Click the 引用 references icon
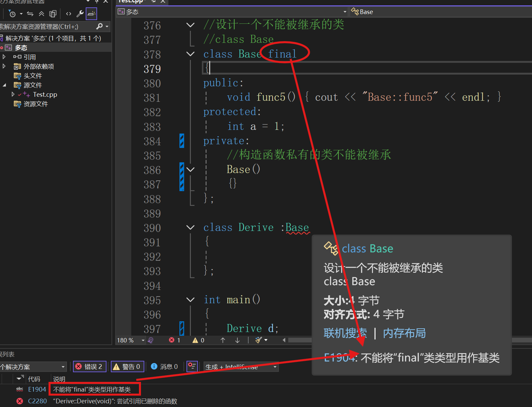The image size is (532, 407). (17, 57)
